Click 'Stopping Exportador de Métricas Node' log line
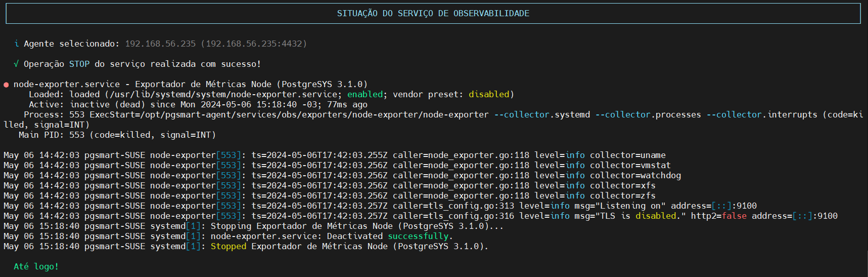This screenshot has width=868, height=277. tap(302, 226)
